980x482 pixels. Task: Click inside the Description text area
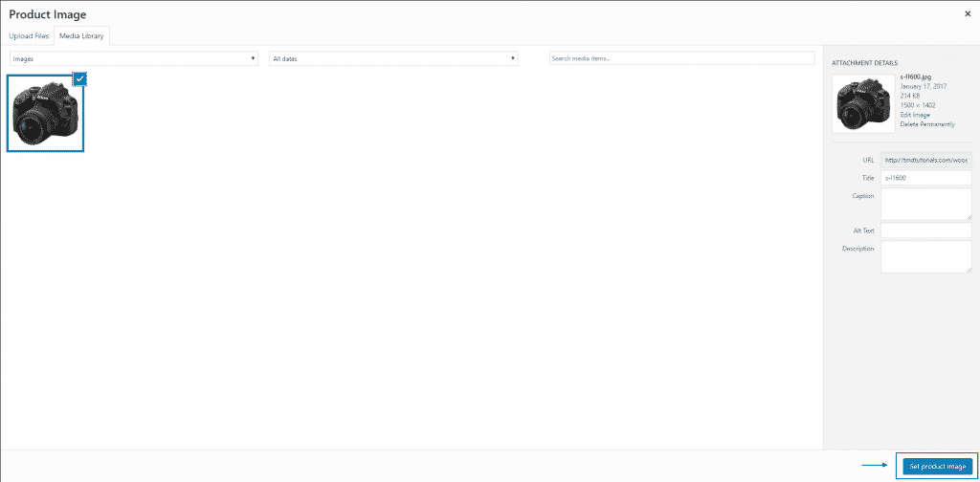point(925,255)
